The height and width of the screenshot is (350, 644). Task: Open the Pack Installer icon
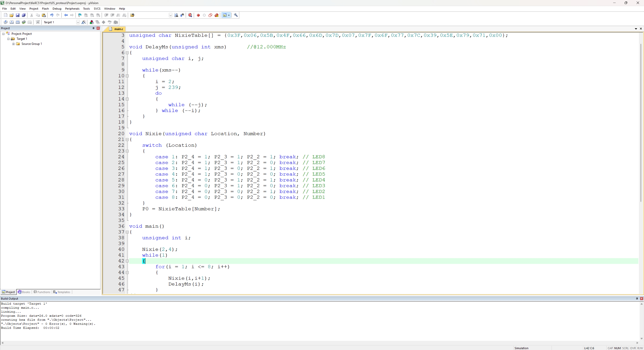coord(116,22)
